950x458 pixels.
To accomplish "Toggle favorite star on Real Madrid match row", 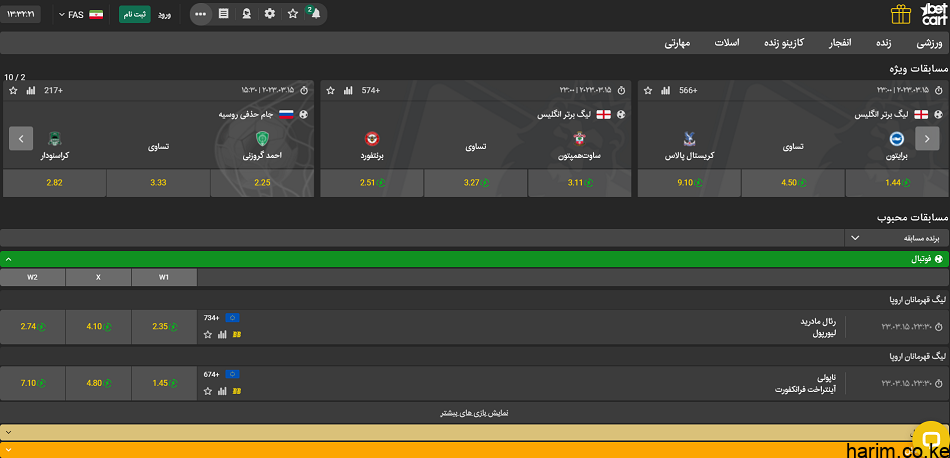I will click(x=207, y=335).
